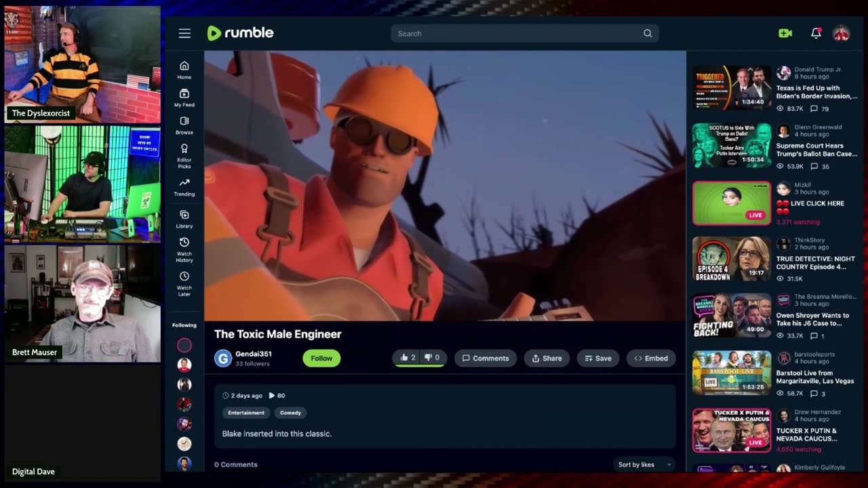This screenshot has height=488, width=868.
Task: Open Watch Later in sidebar
Action: click(x=184, y=284)
